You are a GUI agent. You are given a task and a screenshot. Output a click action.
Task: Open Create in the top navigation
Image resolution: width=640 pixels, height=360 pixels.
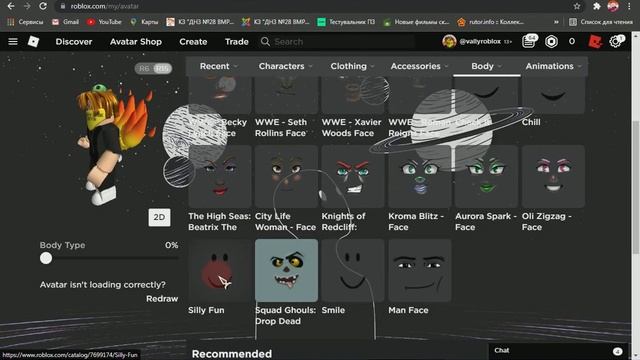coord(193,42)
